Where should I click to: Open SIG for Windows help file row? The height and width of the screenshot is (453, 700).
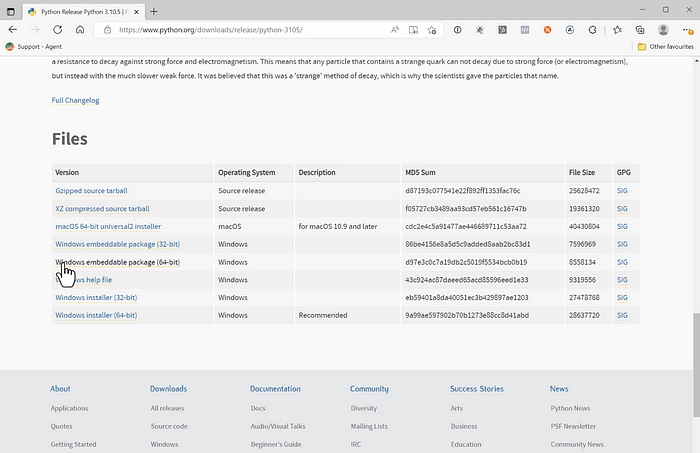pos(622,280)
